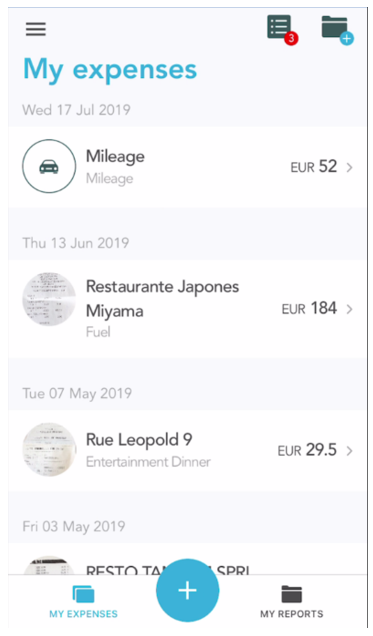View the Rue Leopold 9 receipt thumbnail
373x636 pixels.
(49, 449)
